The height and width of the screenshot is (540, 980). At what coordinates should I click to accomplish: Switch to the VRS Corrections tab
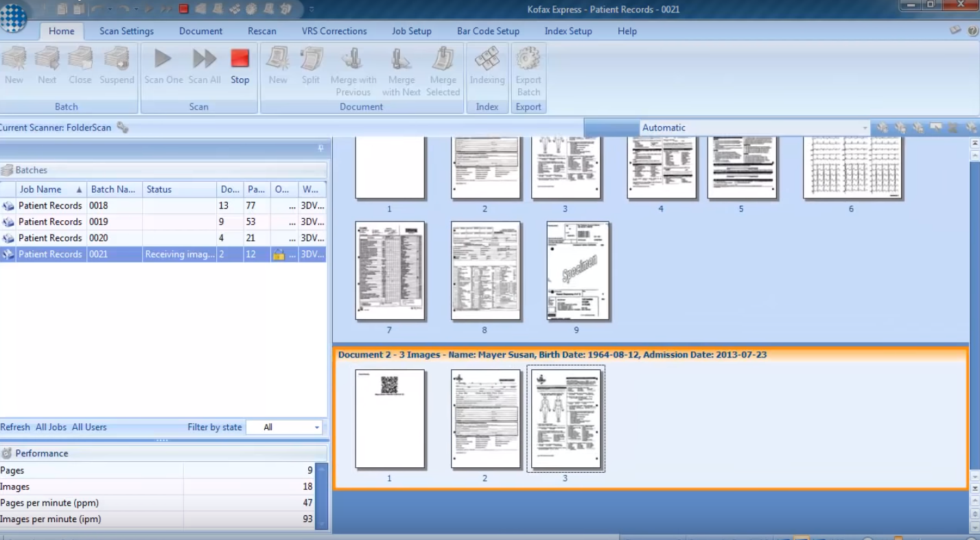[x=334, y=31]
